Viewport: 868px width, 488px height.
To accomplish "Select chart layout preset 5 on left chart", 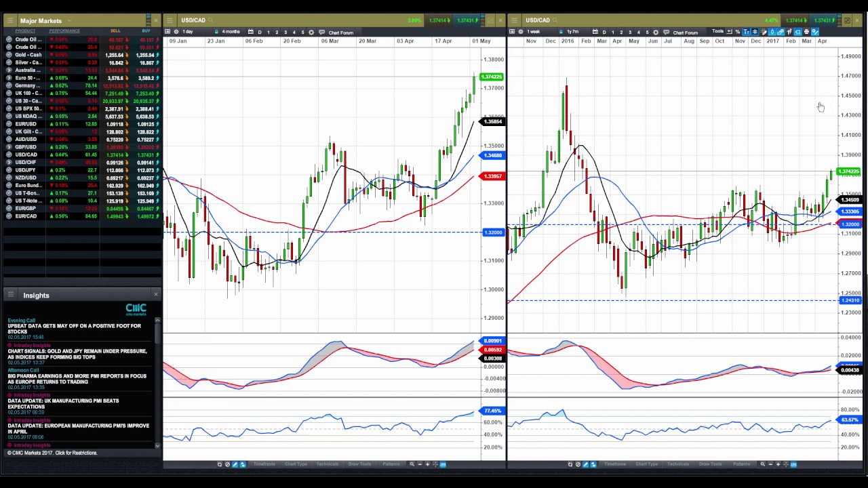I will [x=302, y=33].
